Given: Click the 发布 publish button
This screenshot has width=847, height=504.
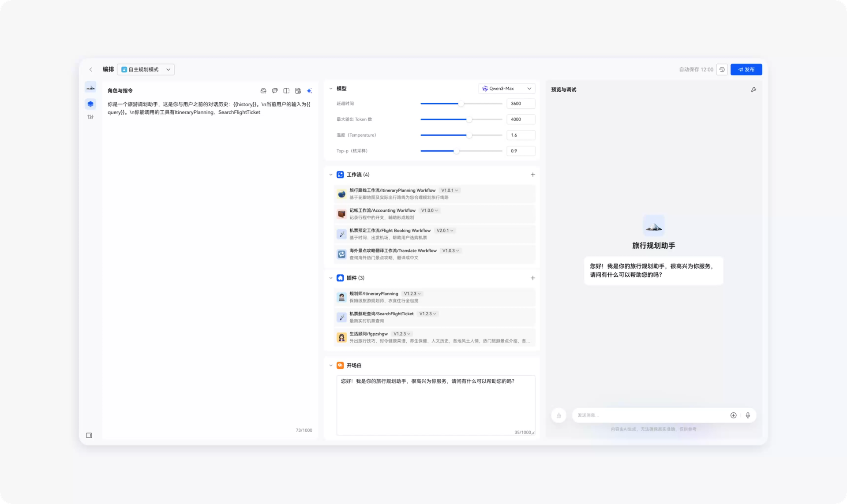Looking at the screenshot, I should click(x=746, y=70).
